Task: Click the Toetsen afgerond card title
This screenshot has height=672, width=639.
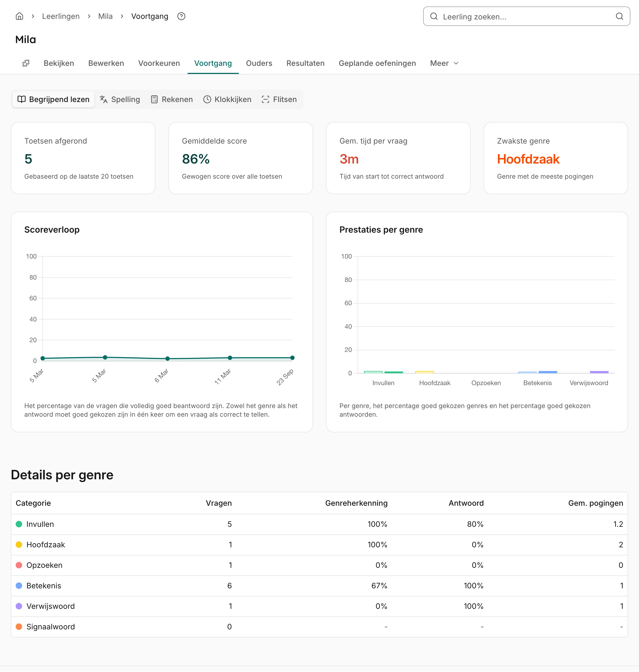Action: point(56,141)
